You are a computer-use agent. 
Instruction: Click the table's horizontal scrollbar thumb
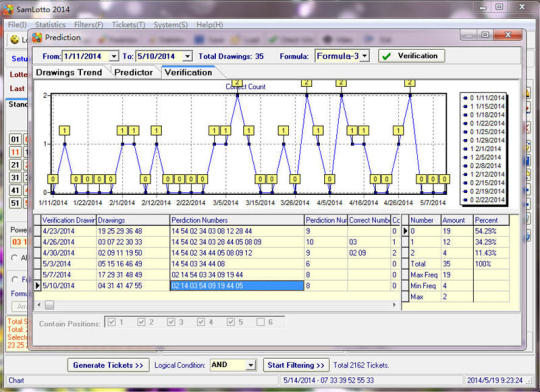click(x=49, y=305)
